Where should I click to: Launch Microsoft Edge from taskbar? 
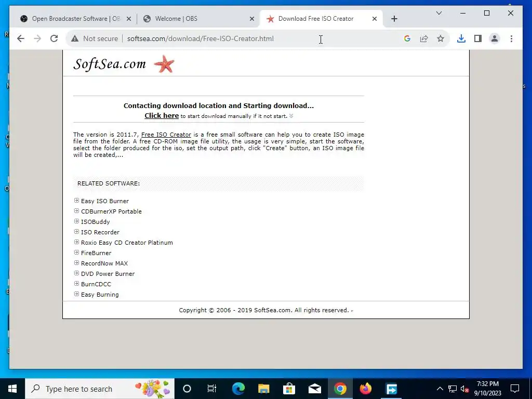click(x=238, y=389)
